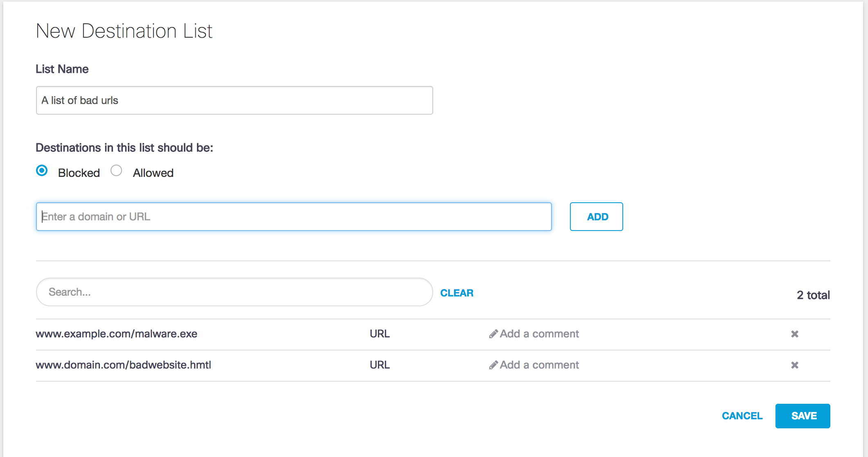Select the Blocked radio button
868x457 pixels.
tap(43, 172)
